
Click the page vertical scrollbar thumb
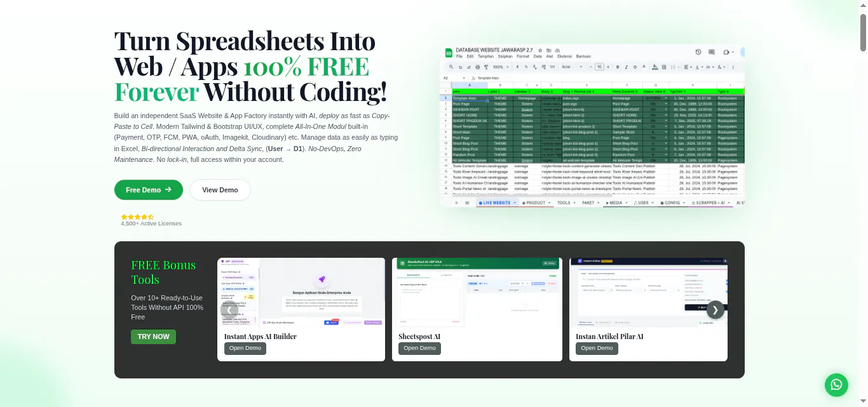(x=863, y=32)
